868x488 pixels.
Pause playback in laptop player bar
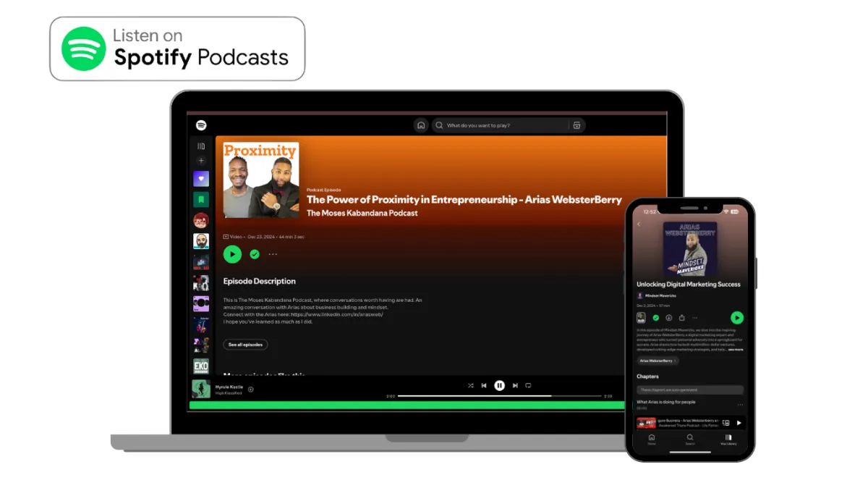coord(499,386)
